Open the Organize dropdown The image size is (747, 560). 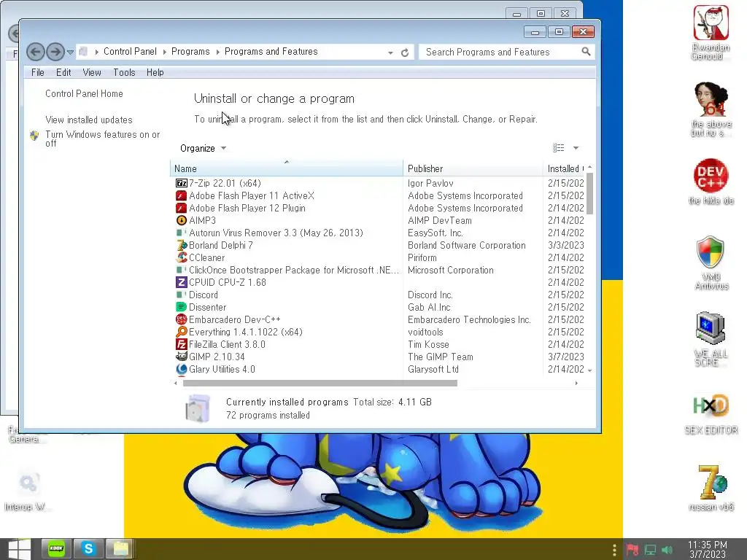click(x=203, y=148)
